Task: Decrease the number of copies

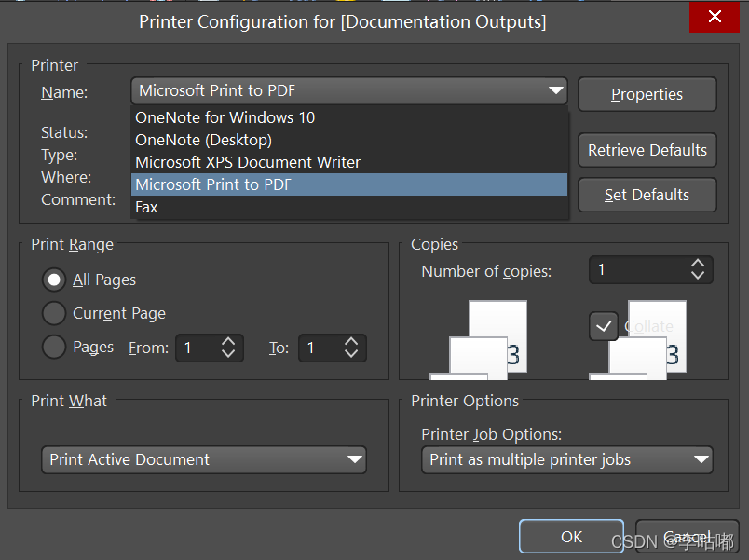Action: tap(698, 276)
